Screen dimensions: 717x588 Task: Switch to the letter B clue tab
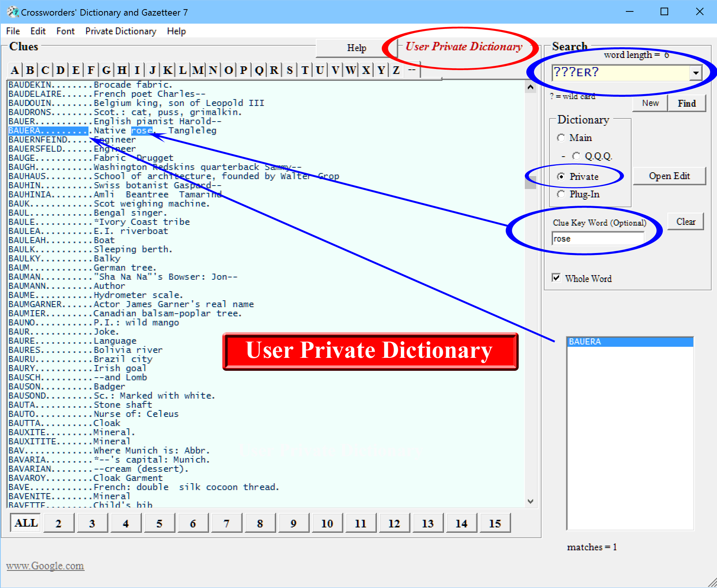pos(30,70)
